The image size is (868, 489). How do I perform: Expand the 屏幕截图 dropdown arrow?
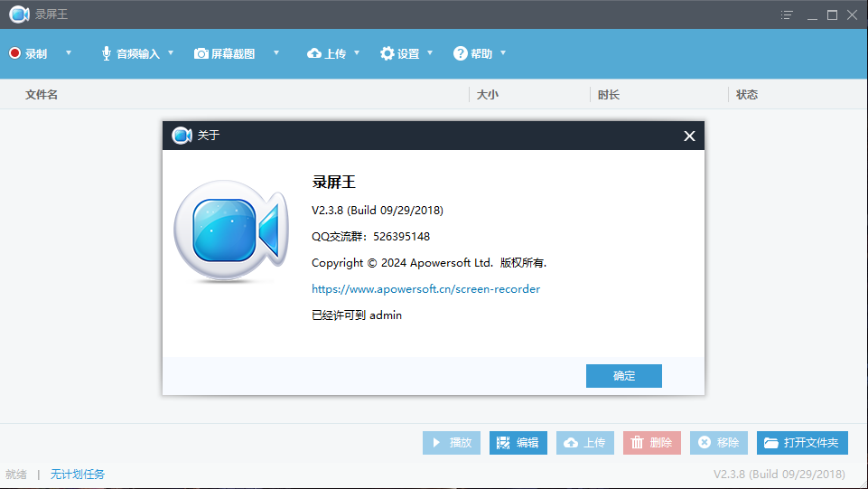276,53
